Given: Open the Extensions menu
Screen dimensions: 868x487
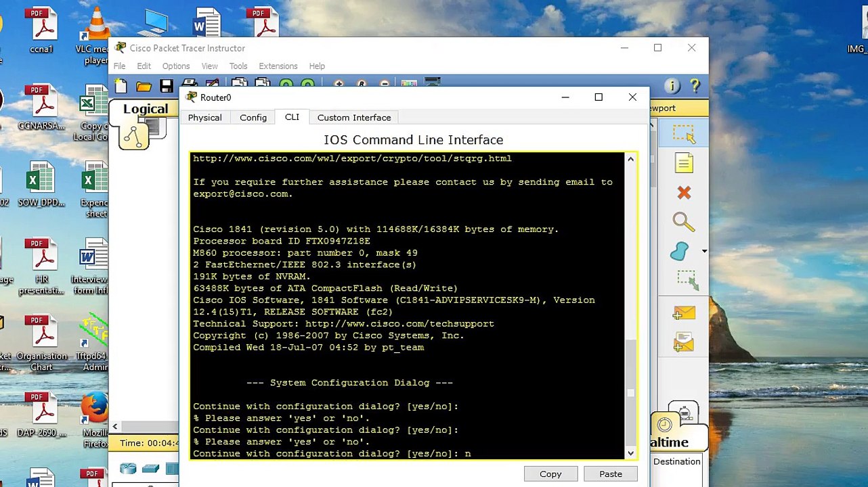Looking at the screenshot, I should [278, 66].
